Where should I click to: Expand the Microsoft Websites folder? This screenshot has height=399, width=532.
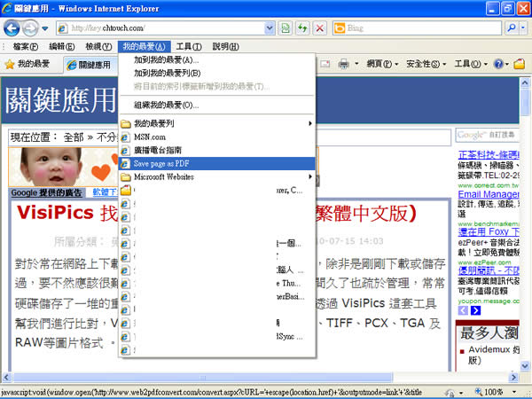click(x=217, y=176)
